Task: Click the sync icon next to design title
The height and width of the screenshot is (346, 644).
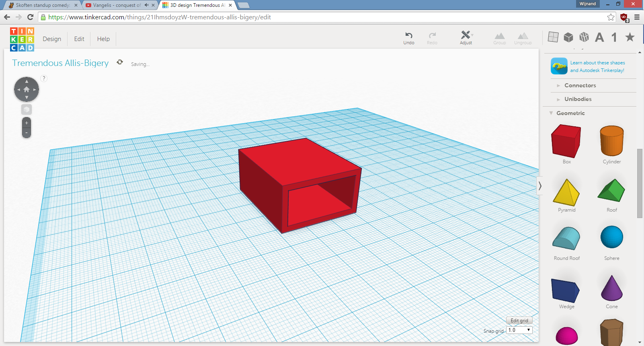Action: click(x=120, y=62)
